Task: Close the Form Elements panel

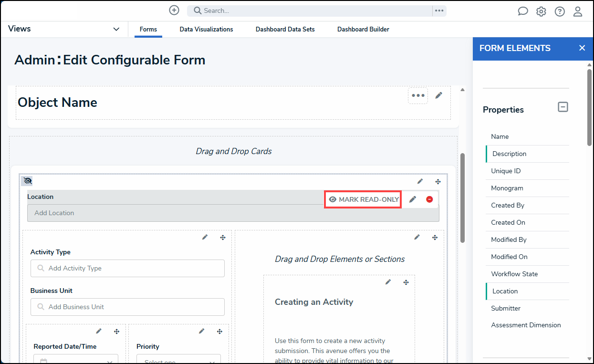Action: [x=582, y=48]
